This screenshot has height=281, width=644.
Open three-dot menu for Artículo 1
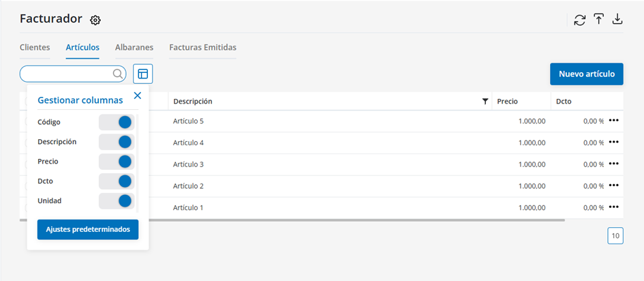tap(614, 207)
